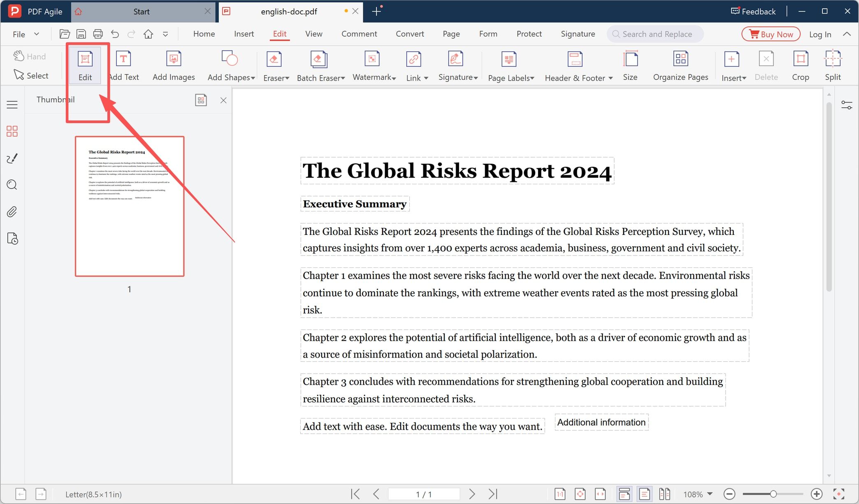
Task: Click the Add Images tool
Action: click(x=174, y=65)
